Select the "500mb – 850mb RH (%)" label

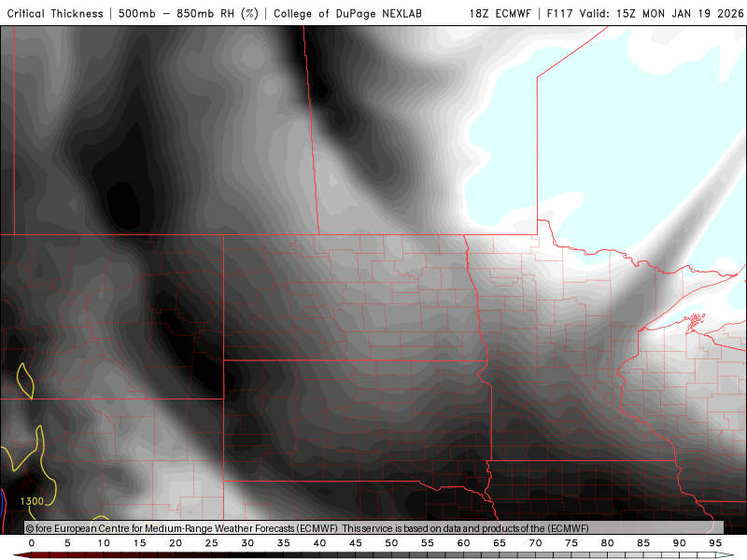click(189, 13)
